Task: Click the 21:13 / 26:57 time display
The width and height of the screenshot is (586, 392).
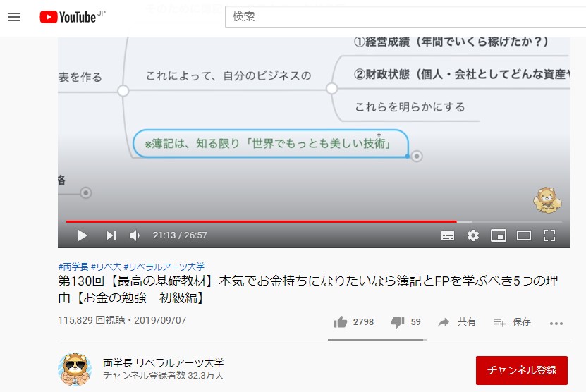Action: [x=180, y=235]
